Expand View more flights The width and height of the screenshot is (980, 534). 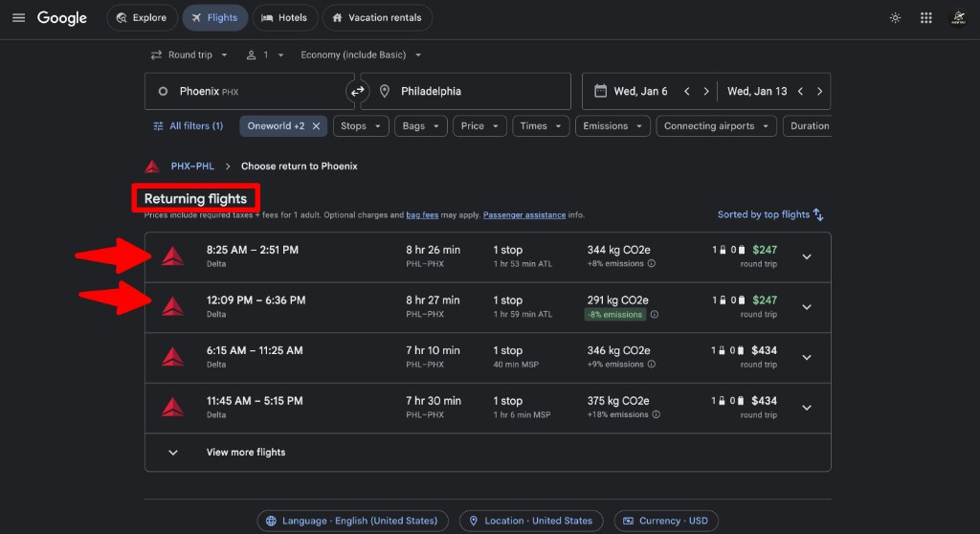[x=487, y=452]
